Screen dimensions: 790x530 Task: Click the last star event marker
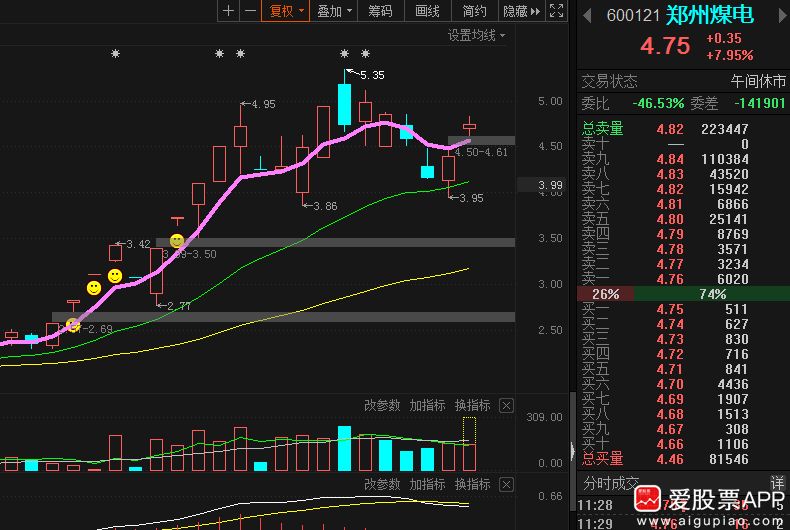tap(366, 53)
